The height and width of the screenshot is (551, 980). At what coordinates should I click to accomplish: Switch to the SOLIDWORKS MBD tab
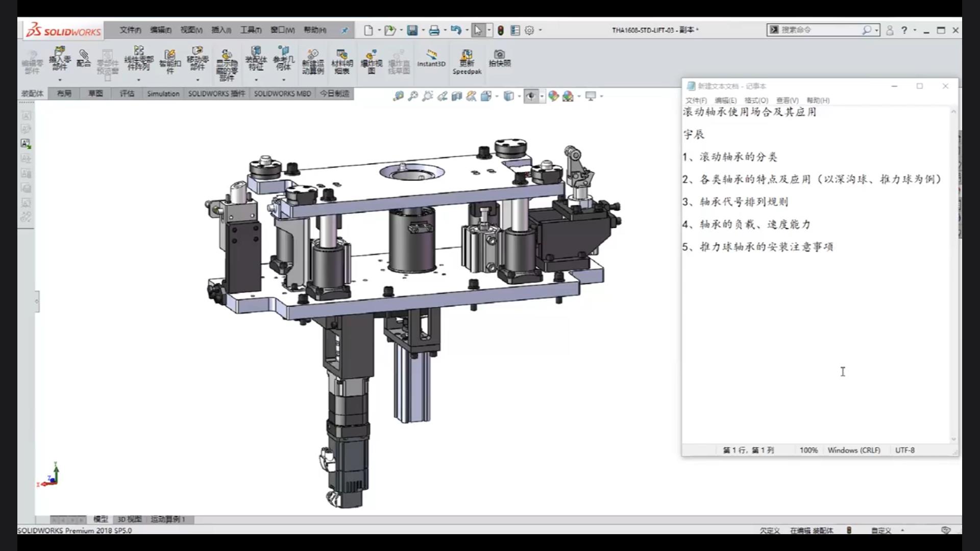pyautogui.click(x=282, y=93)
